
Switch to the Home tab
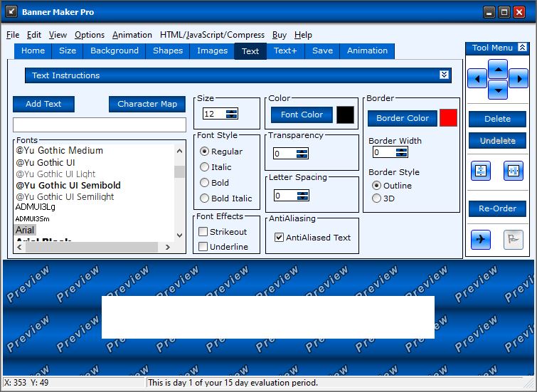pos(33,51)
